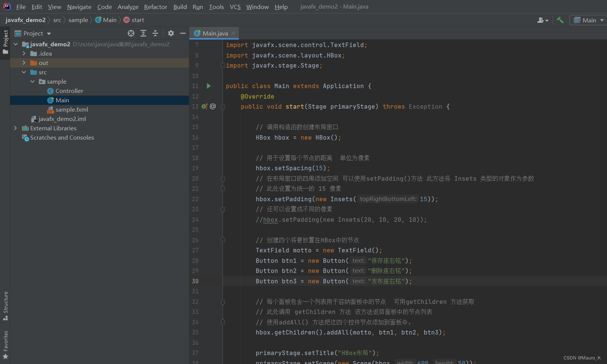Open the Code menu
The height and width of the screenshot is (364, 607).
click(105, 7)
